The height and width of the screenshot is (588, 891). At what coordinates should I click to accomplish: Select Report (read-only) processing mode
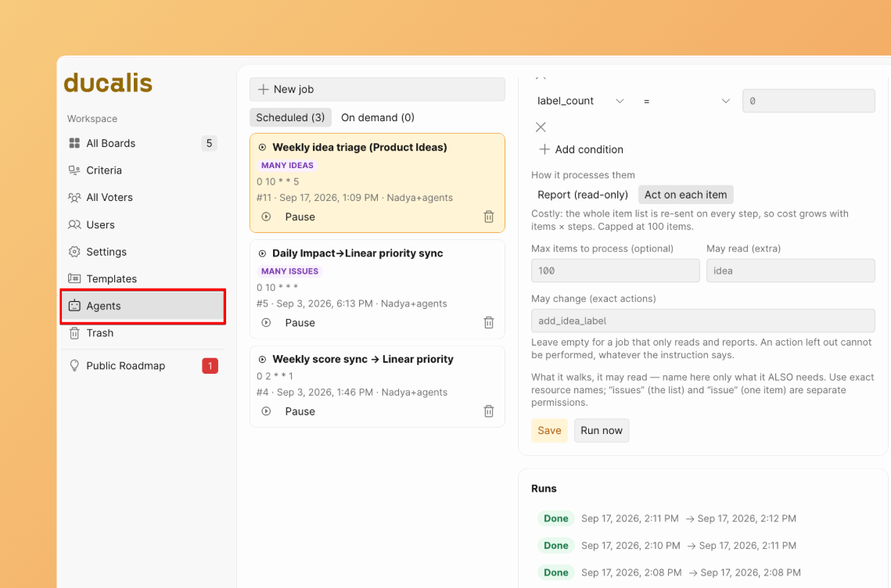[x=583, y=194]
